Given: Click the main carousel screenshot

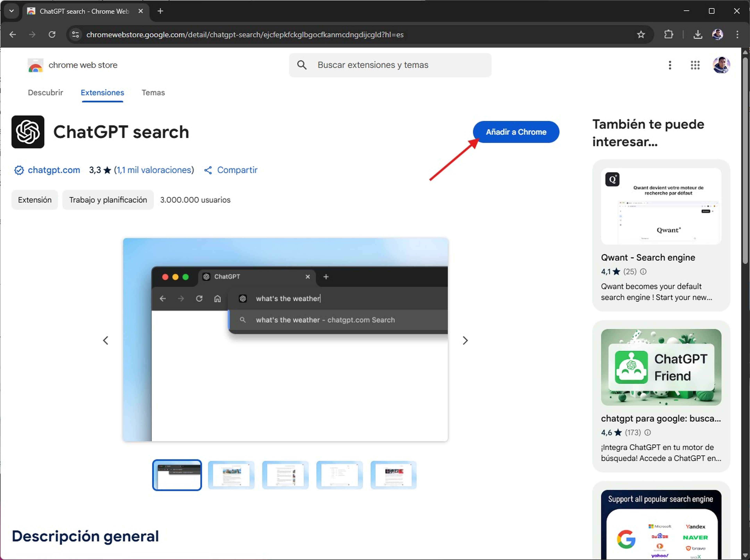Looking at the screenshot, I should coord(285,339).
